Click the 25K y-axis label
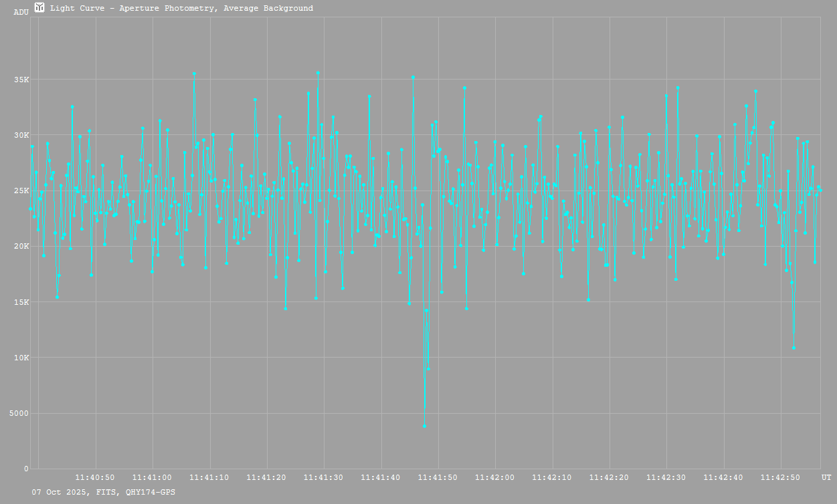Screen dimensions: 837x504 pyautogui.click(x=21, y=191)
